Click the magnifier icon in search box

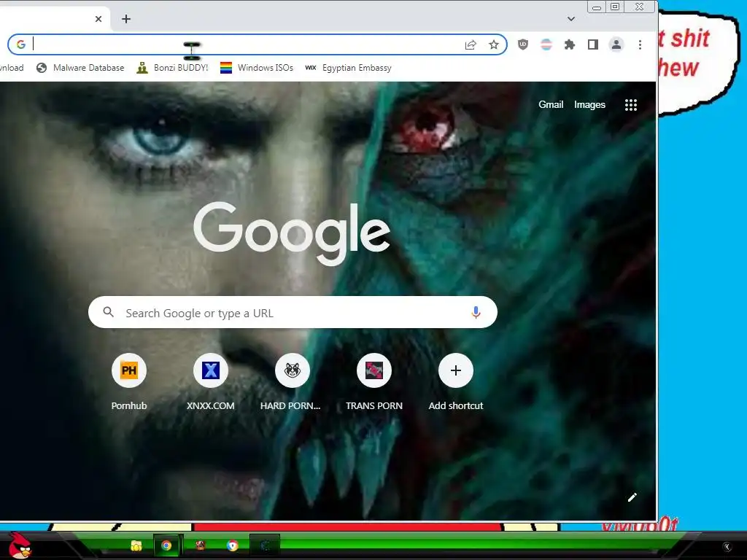point(109,312)
